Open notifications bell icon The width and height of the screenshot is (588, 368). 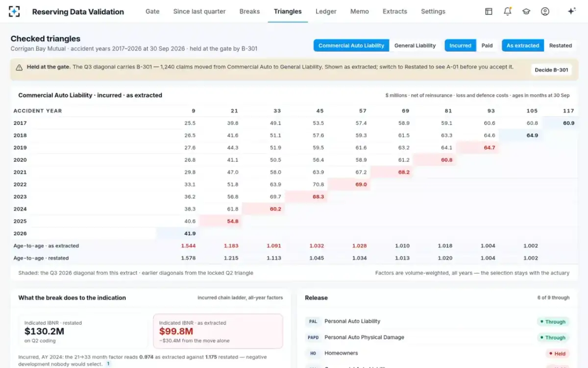[x=508, y=11]
